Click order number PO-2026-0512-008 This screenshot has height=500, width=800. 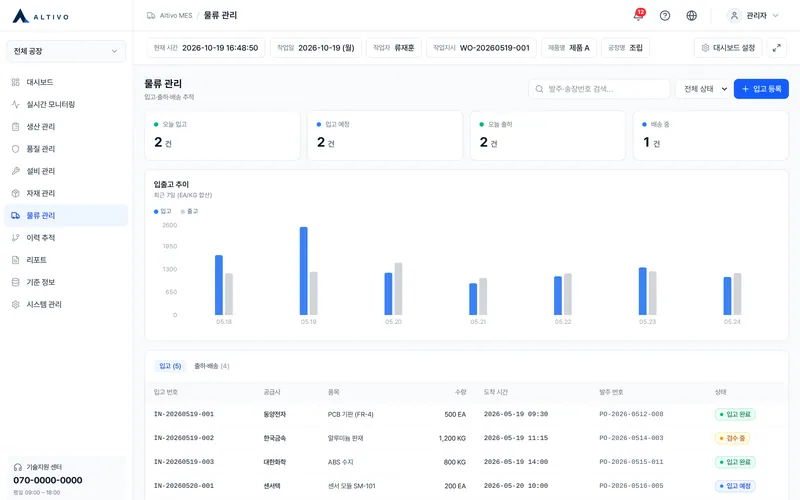click(631, 414)
